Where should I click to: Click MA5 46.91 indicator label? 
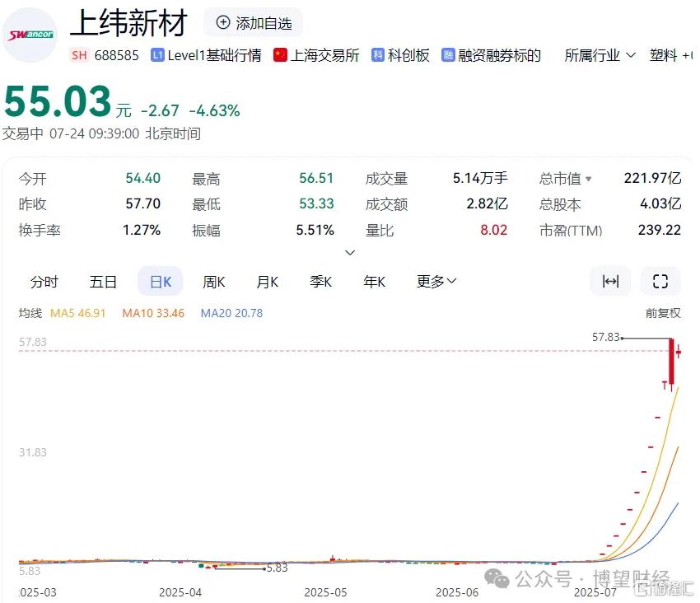[x=77, y=313]
